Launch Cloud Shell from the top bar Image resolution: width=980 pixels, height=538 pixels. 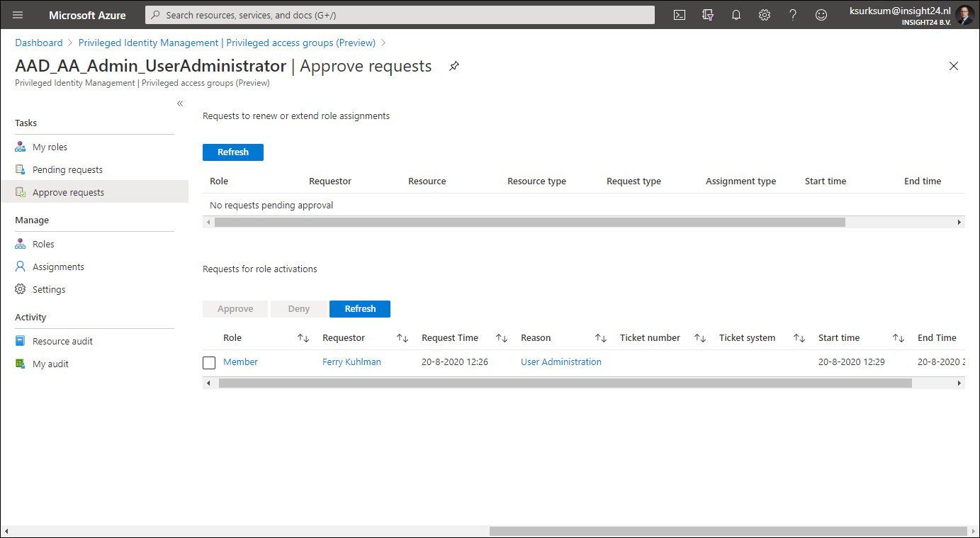point(679,15)
